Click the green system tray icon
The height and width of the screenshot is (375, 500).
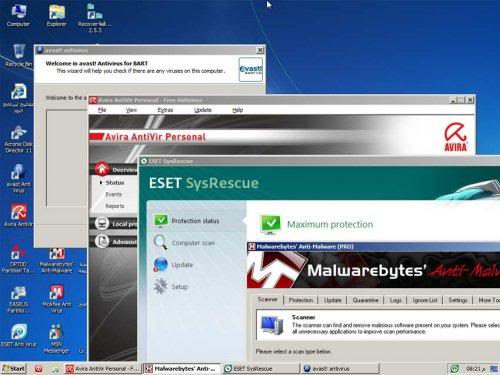(x=455, y=368)
